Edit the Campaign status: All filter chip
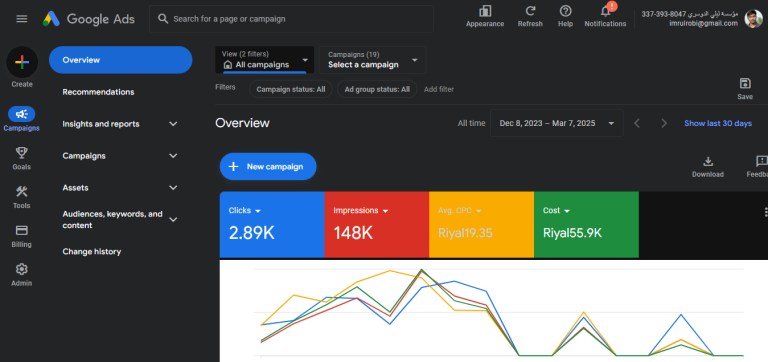The image size is (768, 362). [x=291, y=90]
